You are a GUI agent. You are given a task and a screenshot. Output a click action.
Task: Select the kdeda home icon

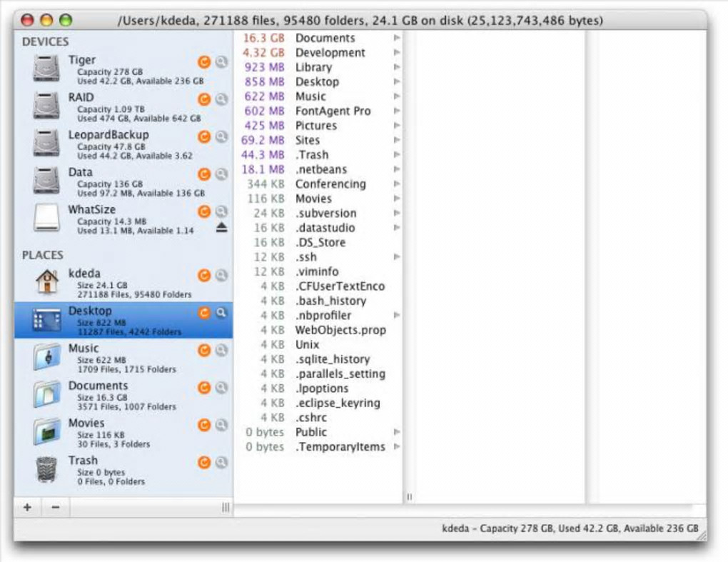pyautogui.click(x=47, y=282)
